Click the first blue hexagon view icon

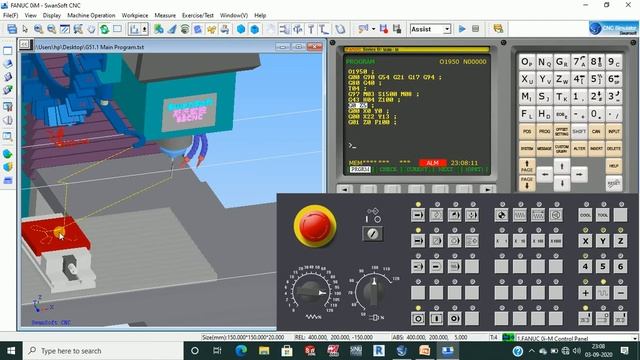point(241,29)
